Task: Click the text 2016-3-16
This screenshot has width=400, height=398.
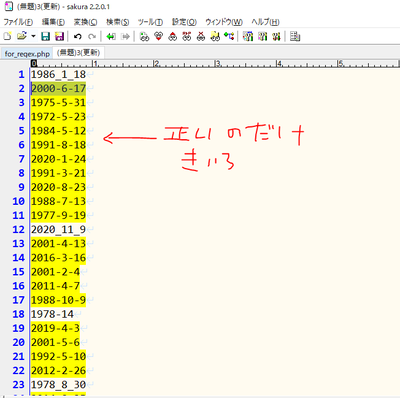Action: coord(58,258)
